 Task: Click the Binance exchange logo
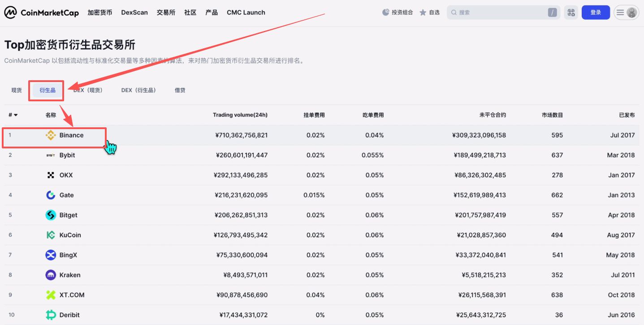point(50,135)
